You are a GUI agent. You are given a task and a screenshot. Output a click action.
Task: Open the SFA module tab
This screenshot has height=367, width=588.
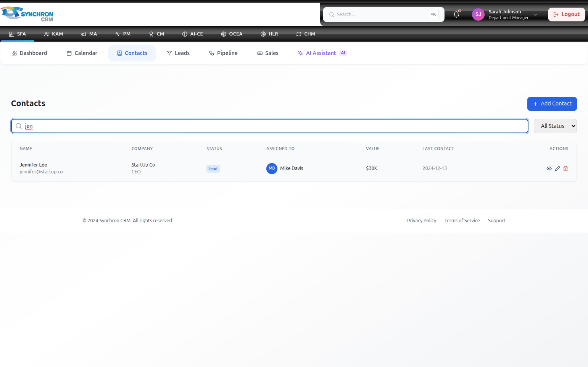coord(17,34)
